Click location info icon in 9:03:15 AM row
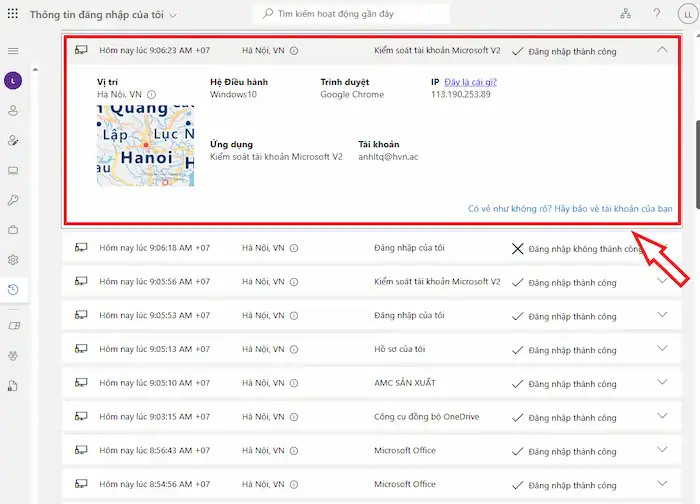The height and width of the screenshot is (504, 700). point(294,417)
